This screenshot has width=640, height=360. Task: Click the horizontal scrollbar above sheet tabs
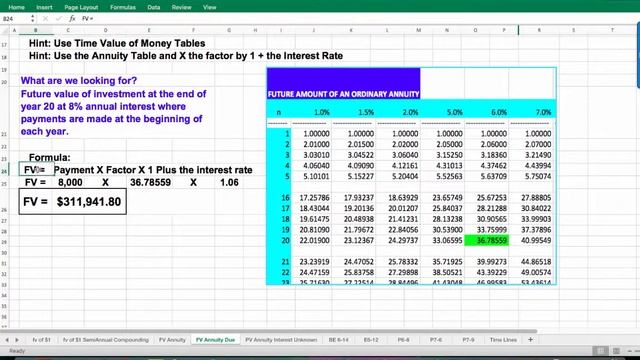(269, 331)
